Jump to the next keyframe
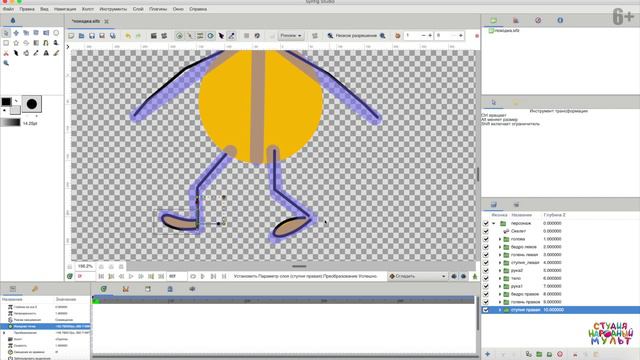 [x=151, y=276]
